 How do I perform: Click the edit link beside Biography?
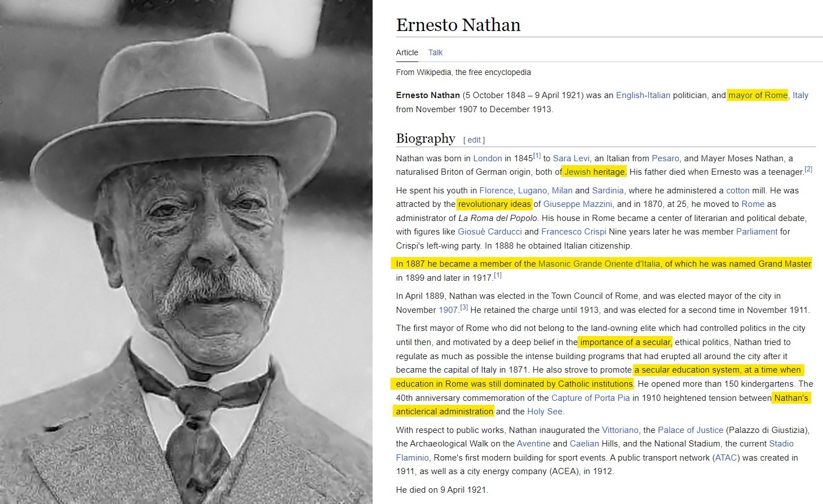click(474, 140)
